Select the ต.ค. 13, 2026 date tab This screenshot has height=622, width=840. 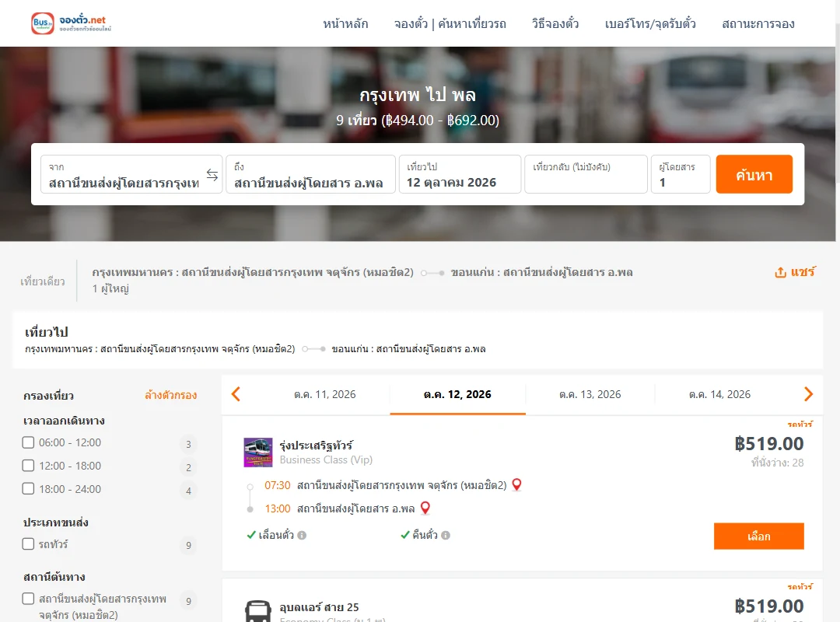click(590, 394)
